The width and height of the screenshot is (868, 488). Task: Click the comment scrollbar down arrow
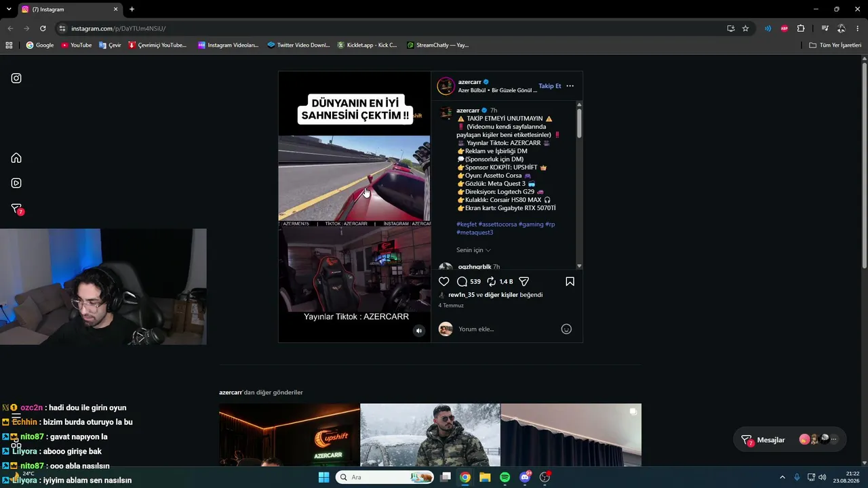pos(579,266)
